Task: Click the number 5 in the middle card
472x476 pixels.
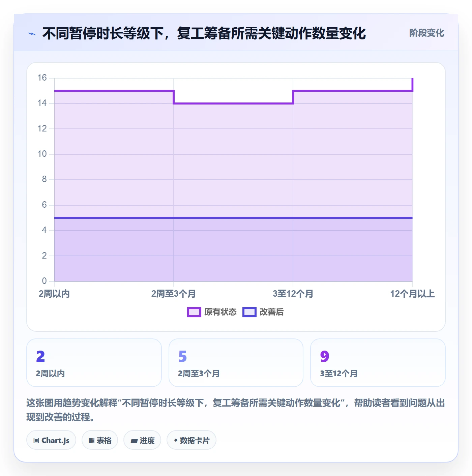Action: tap(182, 356)
